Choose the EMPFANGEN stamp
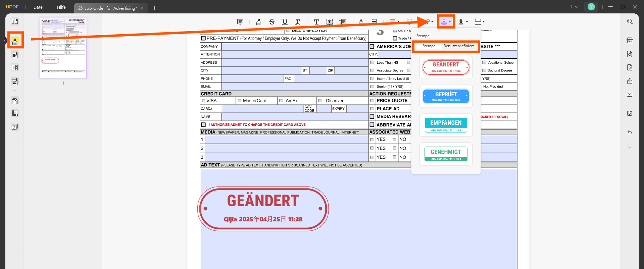The height and width of the screenshot is (269, 644). click(x=446, y=125)
